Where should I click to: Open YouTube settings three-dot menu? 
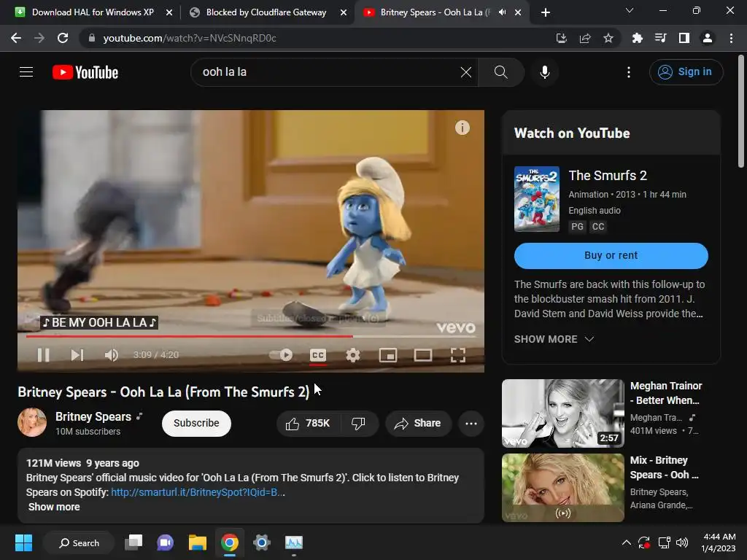click(628, 72)
